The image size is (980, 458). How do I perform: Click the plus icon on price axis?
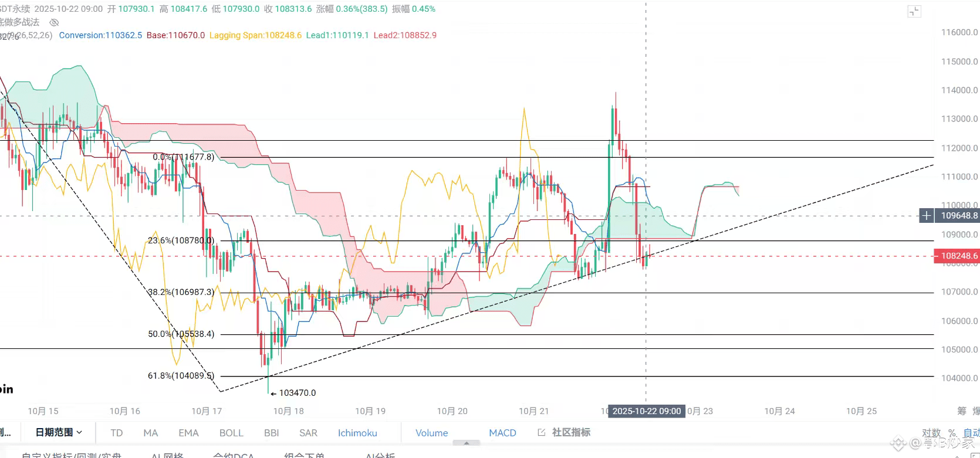point(926,216)
